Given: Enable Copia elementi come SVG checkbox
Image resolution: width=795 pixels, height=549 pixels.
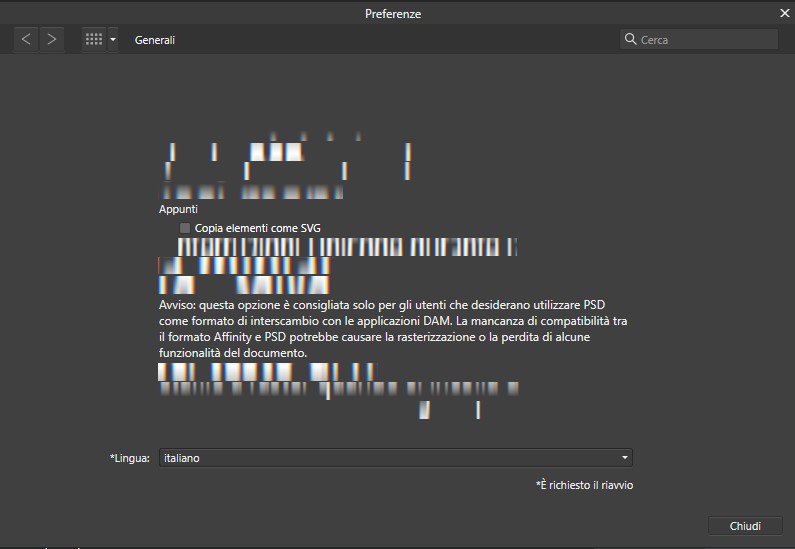Looking at the screenshot, I should pyautogui.click(x=185, y=228).
